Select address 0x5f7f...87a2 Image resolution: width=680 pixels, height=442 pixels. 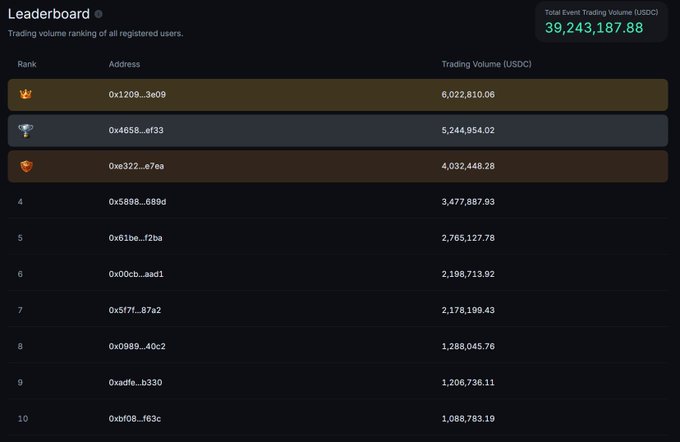pos(134,310)
